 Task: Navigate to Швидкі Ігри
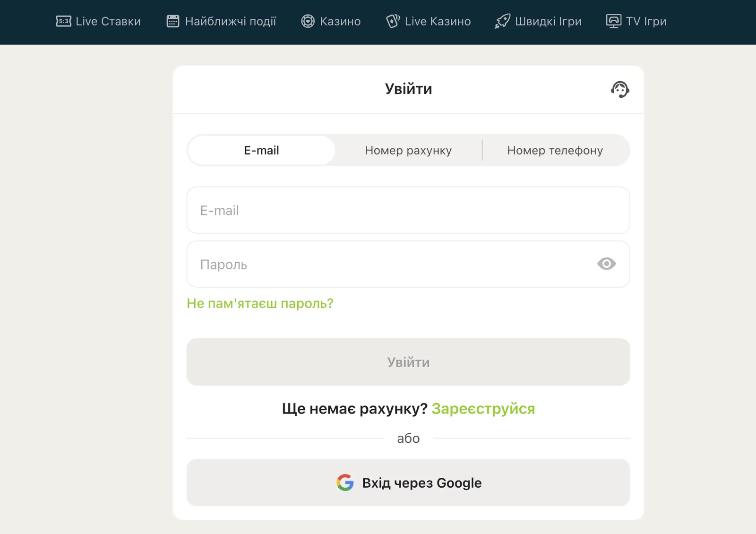pos(538,21)
